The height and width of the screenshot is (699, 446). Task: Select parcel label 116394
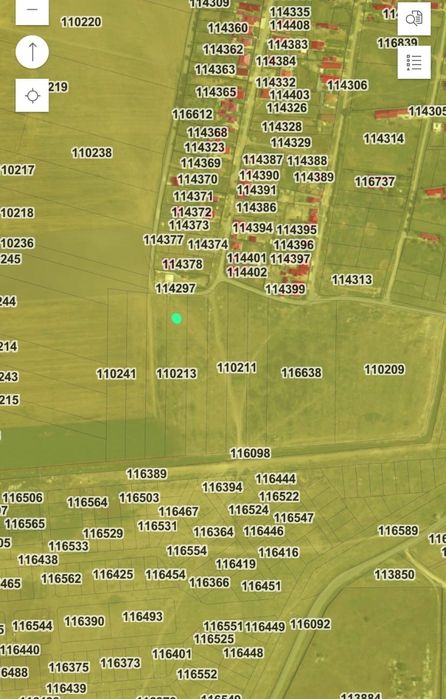coord(222,488)
